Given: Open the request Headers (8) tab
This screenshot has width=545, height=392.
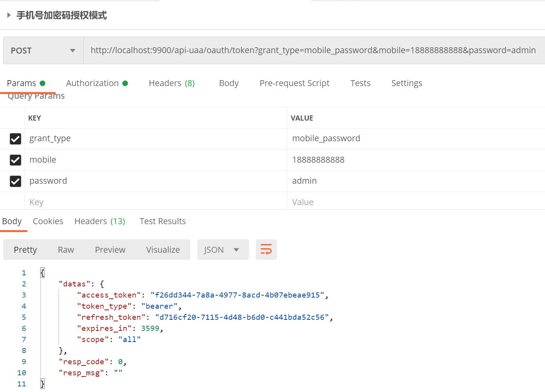Looking at the screenshot, I should click(x=172, y=83).
